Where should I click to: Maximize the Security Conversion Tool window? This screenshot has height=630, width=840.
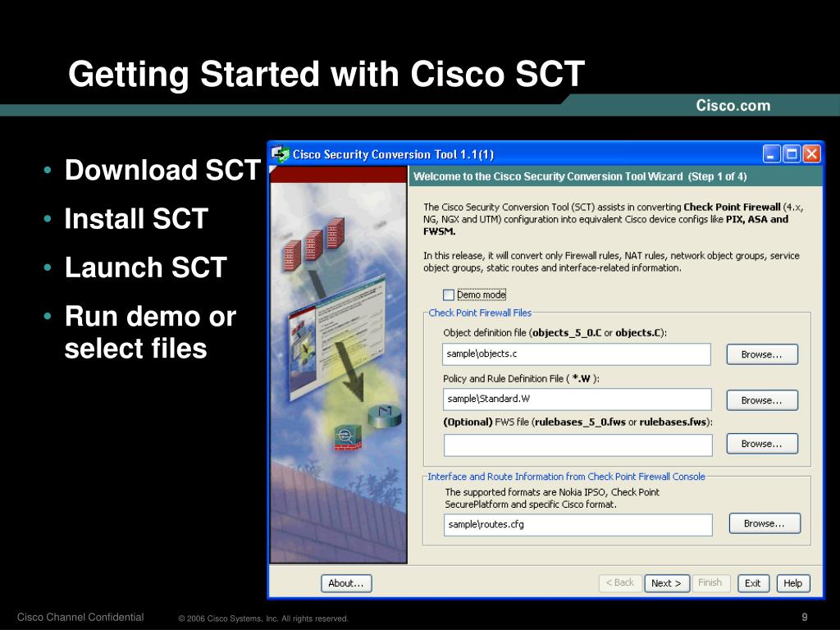click(792, 154)
